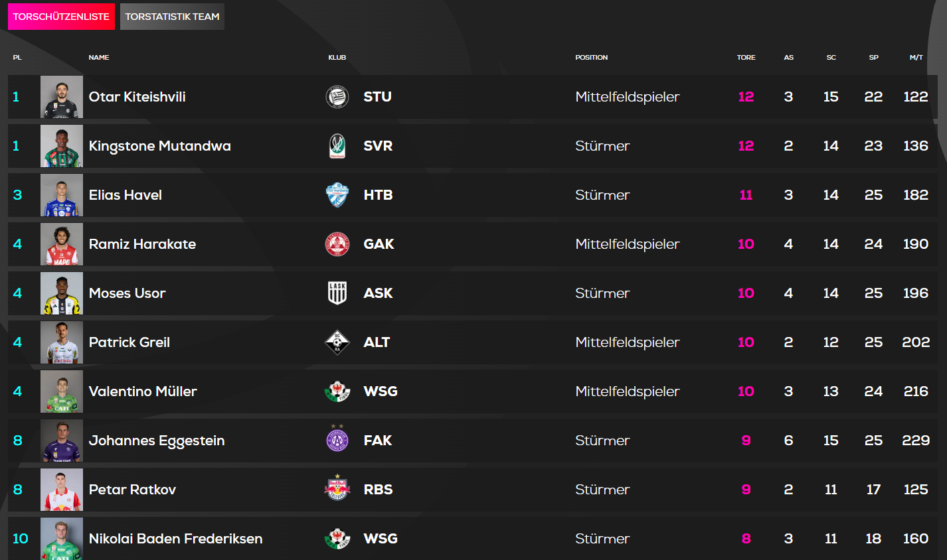Click the Red Bull Salzburg logo
Screen dimensions: 947x560
[x=337, y=490]
